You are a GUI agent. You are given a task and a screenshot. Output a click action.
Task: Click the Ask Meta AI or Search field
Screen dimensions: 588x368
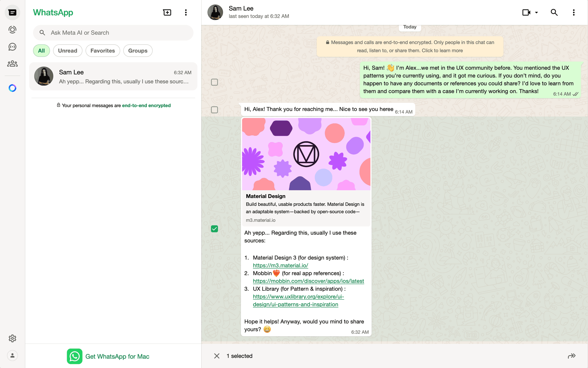(113, 33)
